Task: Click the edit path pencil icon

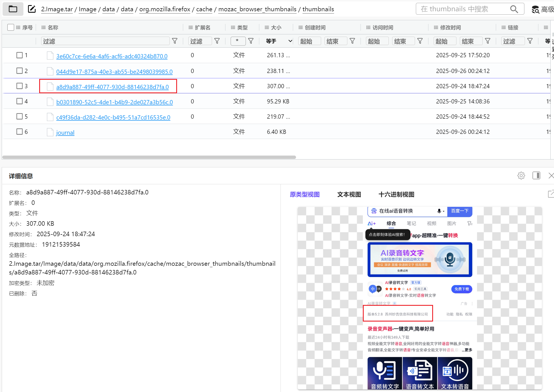Action: click(32, 9)
